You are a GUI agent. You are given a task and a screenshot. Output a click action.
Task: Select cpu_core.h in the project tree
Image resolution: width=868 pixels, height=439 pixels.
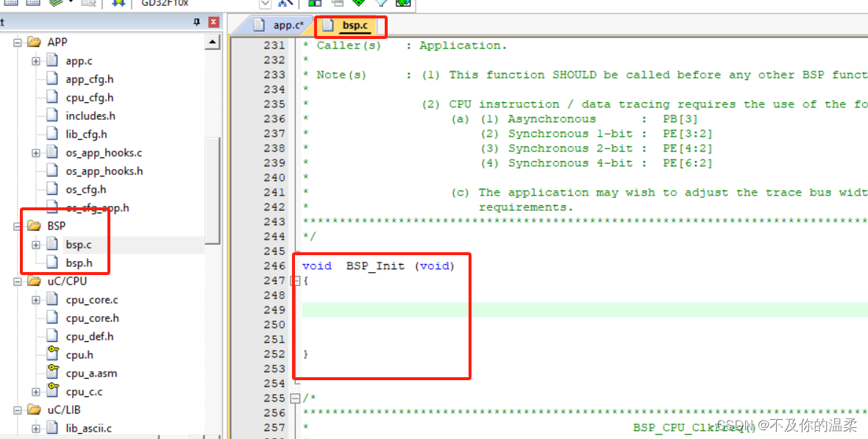(92, 318)
